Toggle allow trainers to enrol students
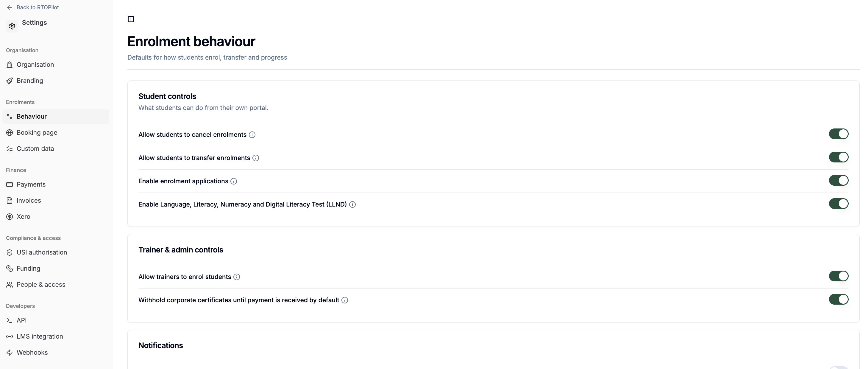 (839, 276)
